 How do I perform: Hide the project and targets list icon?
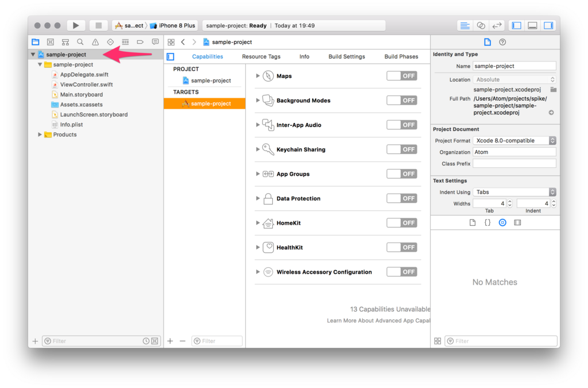[x=171, y=57]
